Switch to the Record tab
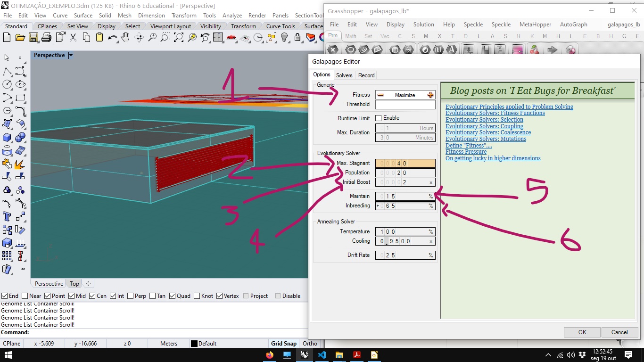The height and width of the screenshot is (362, 644). pos(366,75)
